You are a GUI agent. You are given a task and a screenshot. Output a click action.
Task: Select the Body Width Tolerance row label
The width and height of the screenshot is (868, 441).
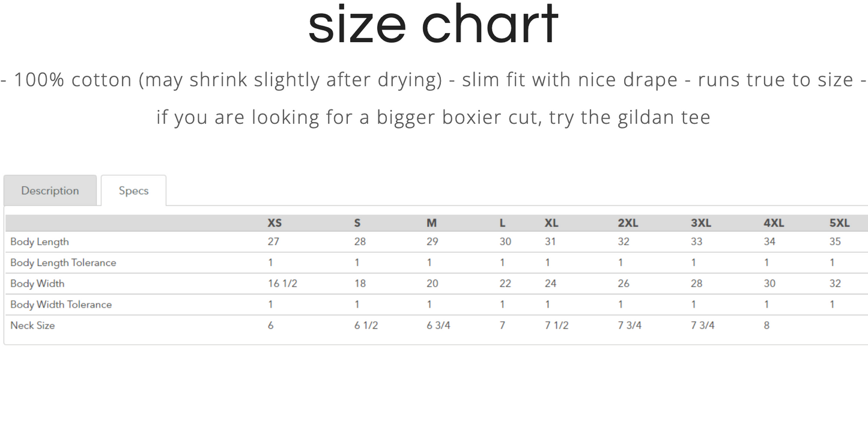pyautogui.click(x=61, y=305)
